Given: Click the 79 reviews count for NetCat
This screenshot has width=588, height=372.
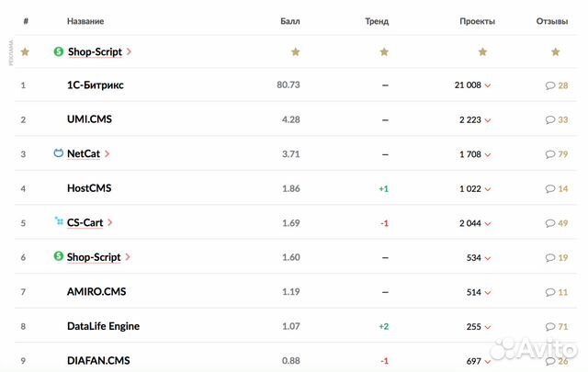Looking at the screenshot, I should [x=563, y=154].
